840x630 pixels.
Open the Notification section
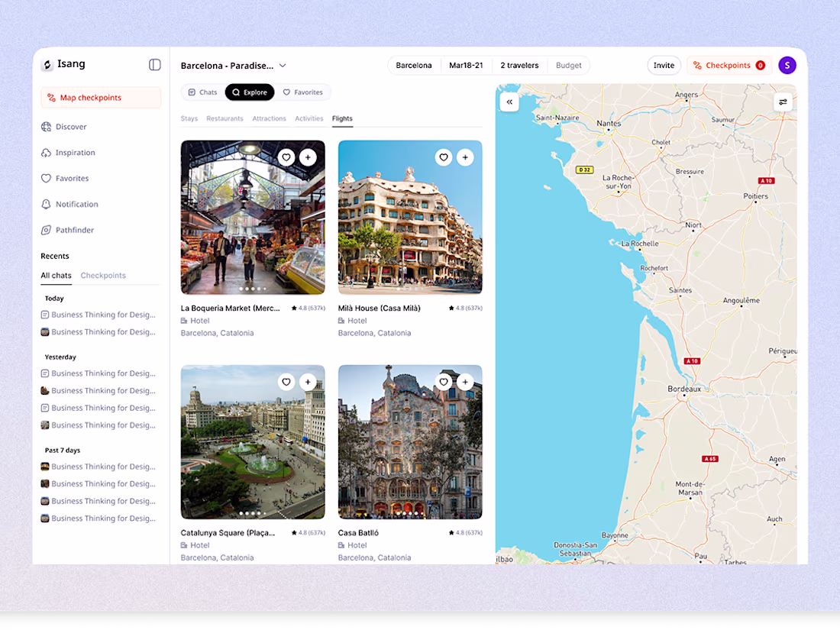(69, 204)
